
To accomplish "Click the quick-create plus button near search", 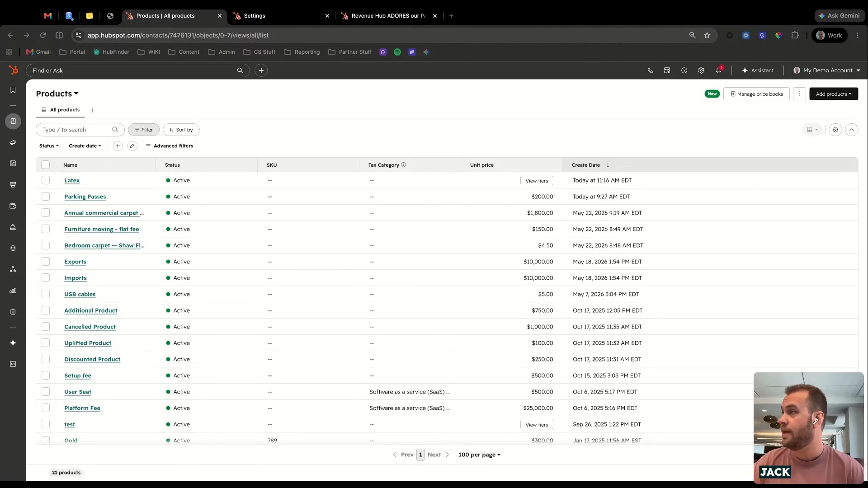I will 261,70.
